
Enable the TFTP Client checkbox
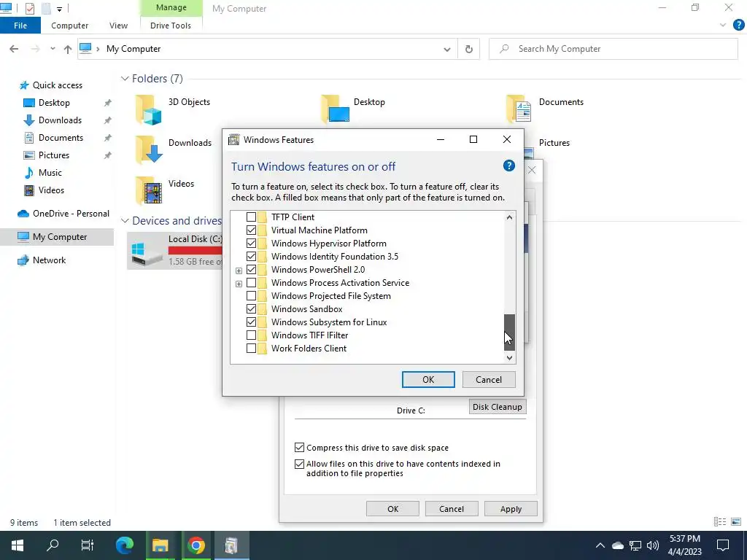coord(251,217)
